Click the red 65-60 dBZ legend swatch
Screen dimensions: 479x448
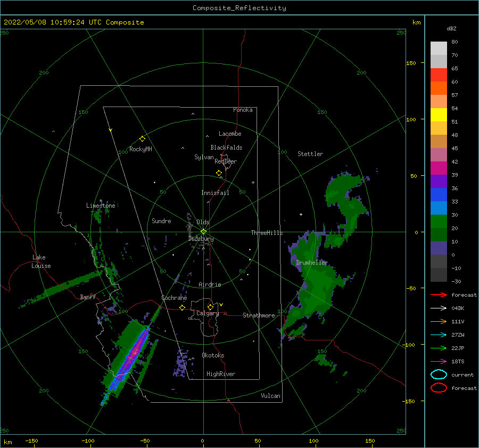tap(439, 75)
